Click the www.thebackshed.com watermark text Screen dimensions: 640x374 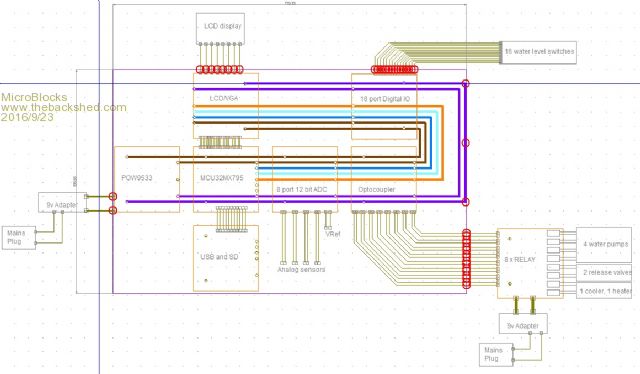click(x=64, y=107)
